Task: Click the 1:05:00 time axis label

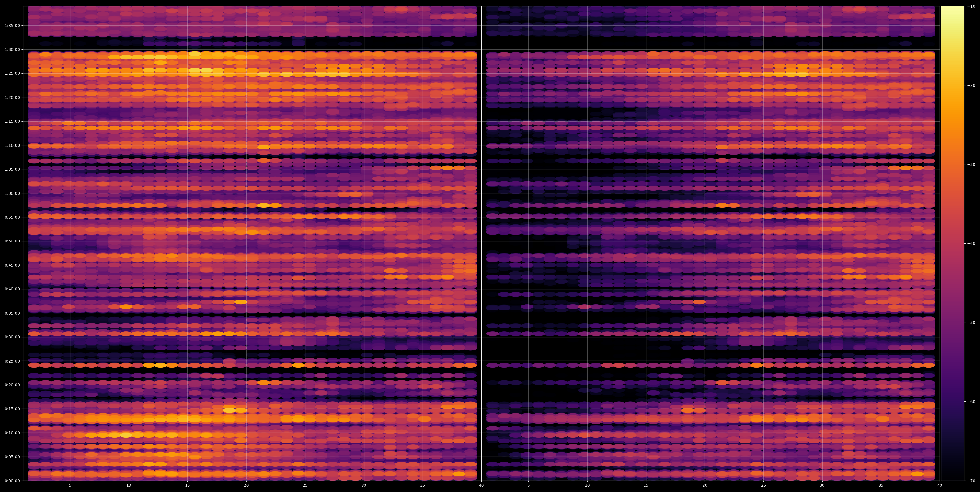Action: [x=12, y=169]
